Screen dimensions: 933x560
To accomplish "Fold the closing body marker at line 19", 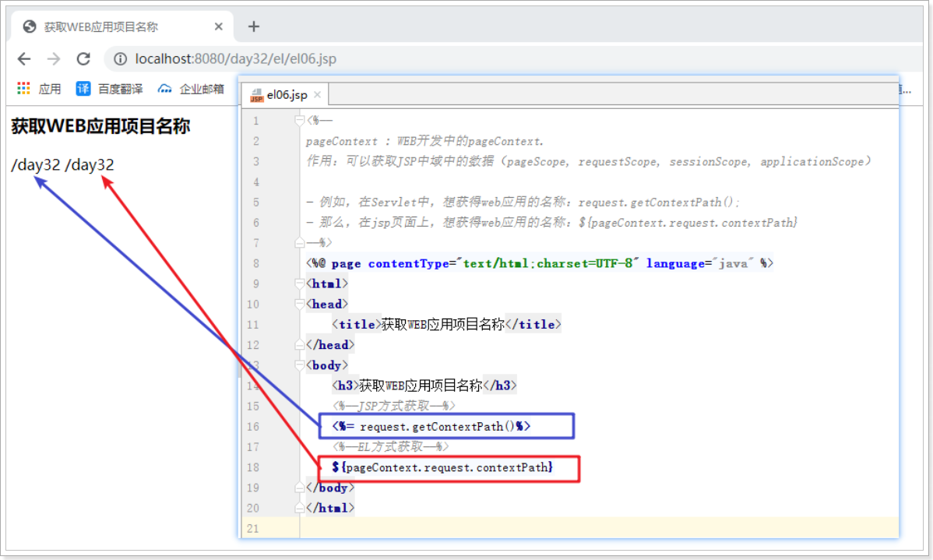I will pos(300,488).
